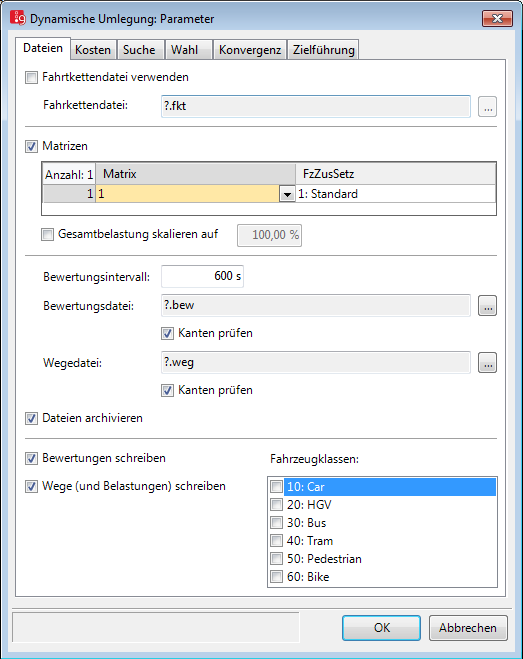
Task: Toggle the Matrizen checkbox
Action: [x=32, y=146]
